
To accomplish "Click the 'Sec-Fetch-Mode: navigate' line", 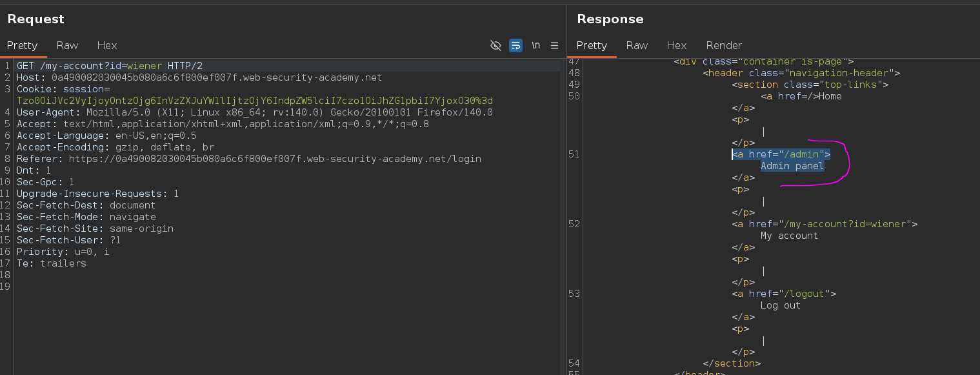I will (86, 217).
